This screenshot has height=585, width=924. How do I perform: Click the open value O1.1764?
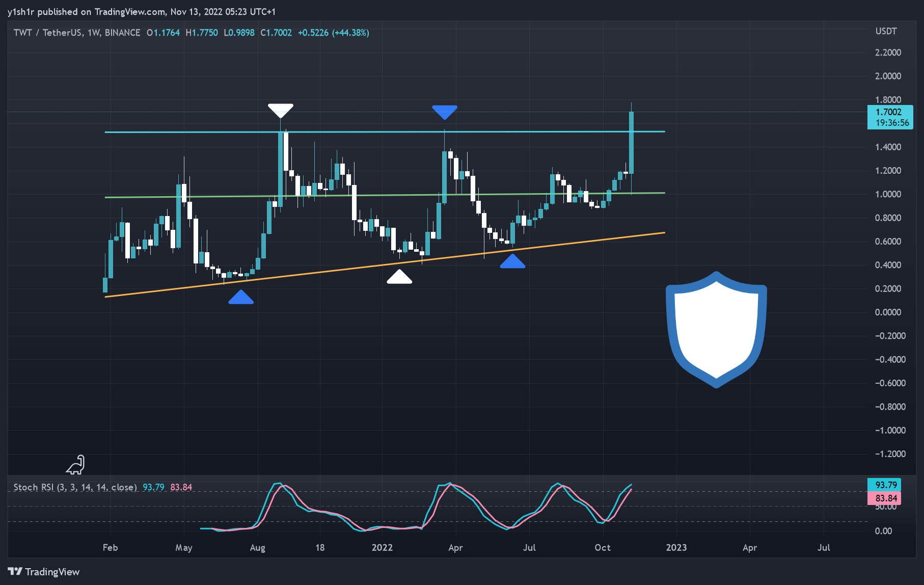(163, 33)
